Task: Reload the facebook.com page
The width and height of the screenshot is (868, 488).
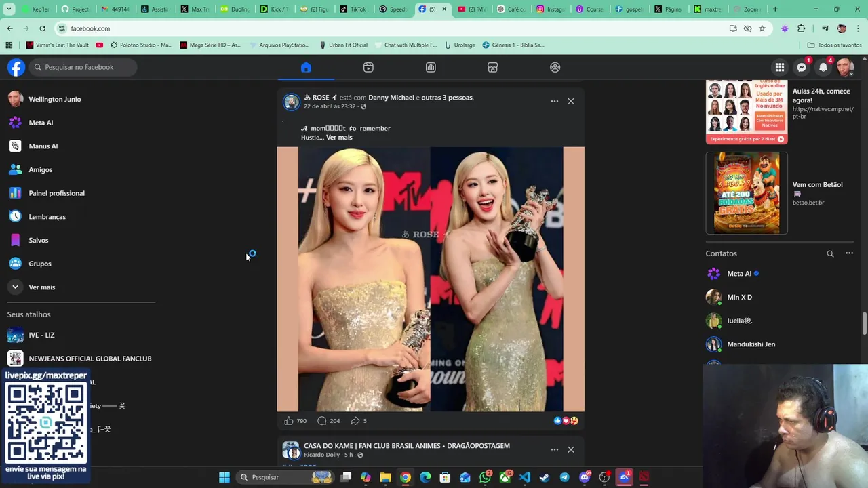Action: click(x=42, y=28)
